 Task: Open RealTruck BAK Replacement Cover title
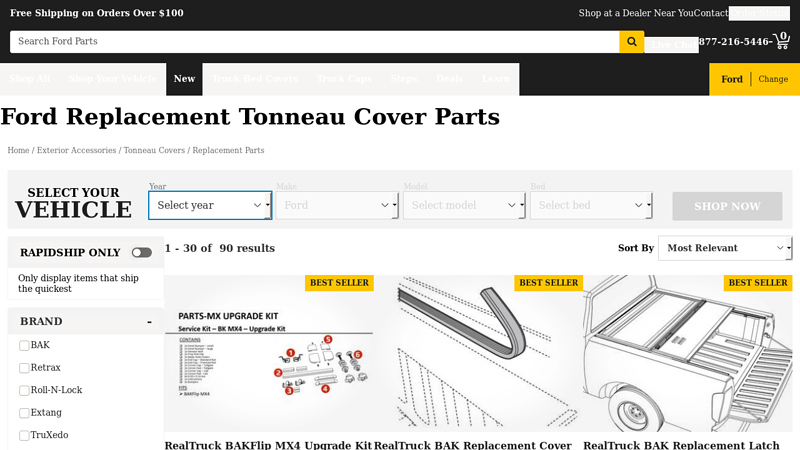pos(472,445)
